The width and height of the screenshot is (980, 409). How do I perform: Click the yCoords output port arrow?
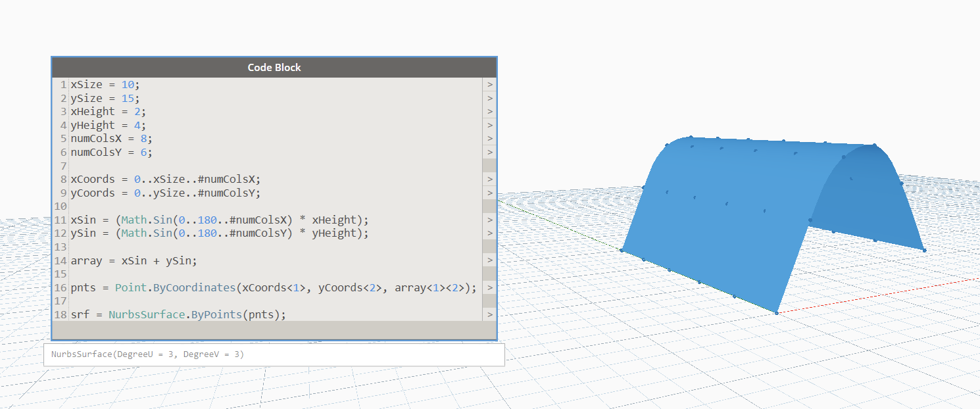click(x=489, y=193)
